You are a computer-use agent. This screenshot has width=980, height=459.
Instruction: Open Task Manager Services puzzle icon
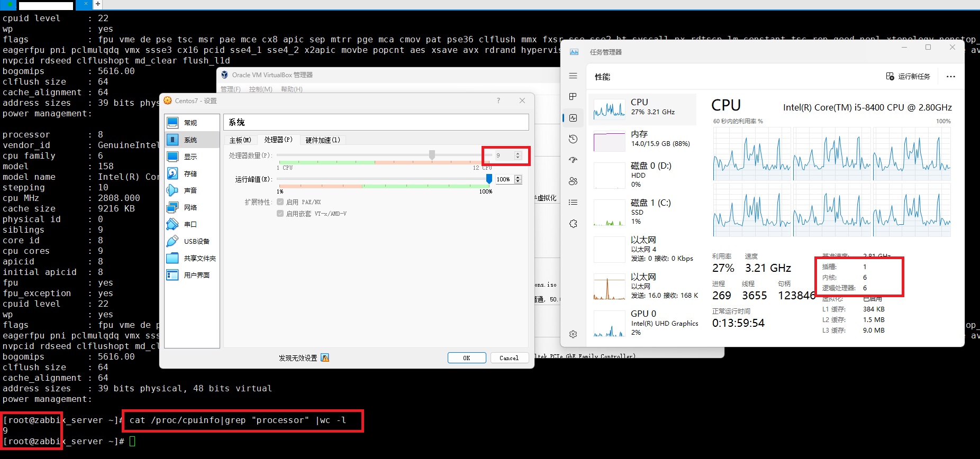tap(573, 224)
